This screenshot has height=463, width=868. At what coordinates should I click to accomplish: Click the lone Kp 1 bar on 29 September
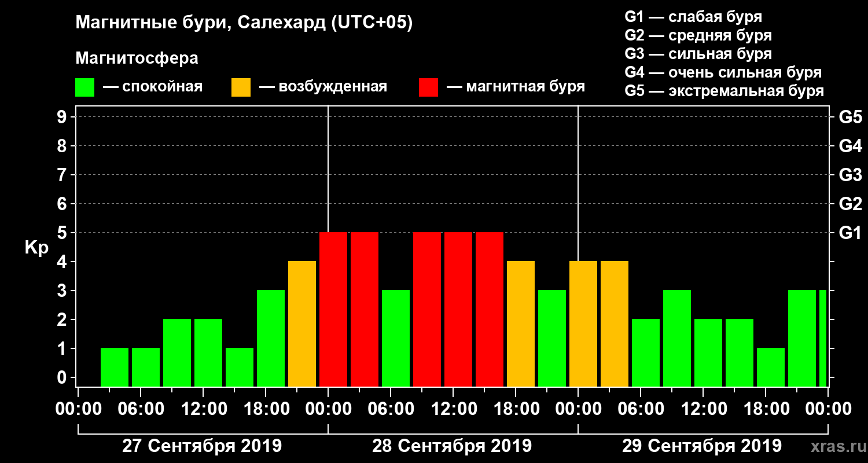coord(771,367)
